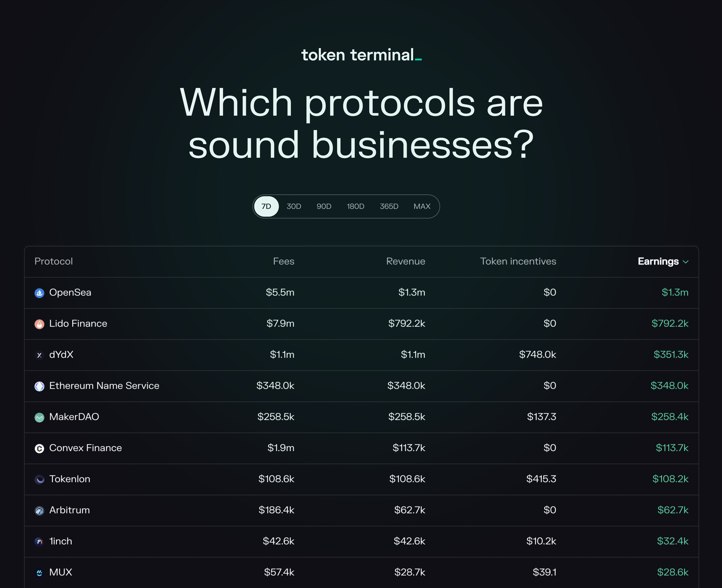
Task: Open the Ethereum Name Service protocol page
Action: pyautogui.click(x=104, y=386)
